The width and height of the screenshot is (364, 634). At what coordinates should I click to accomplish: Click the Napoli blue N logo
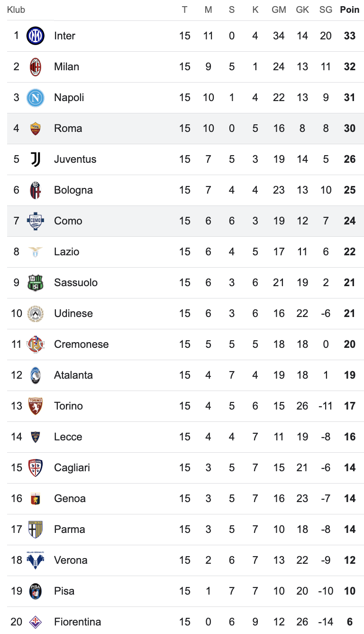(36, 98)
